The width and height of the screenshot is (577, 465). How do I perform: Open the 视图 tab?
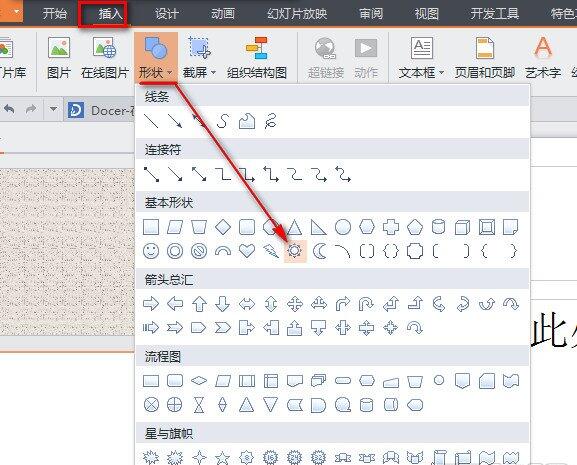[x=426, y=14]
